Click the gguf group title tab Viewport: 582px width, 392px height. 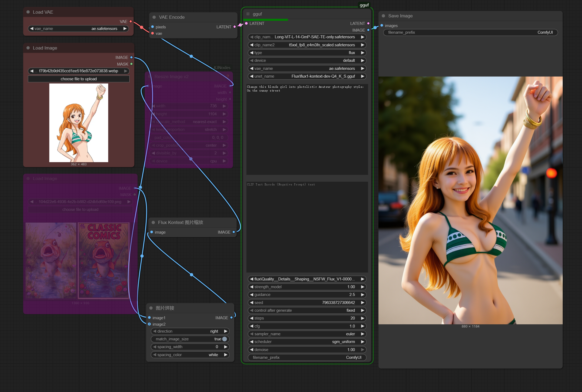(364, 5)
